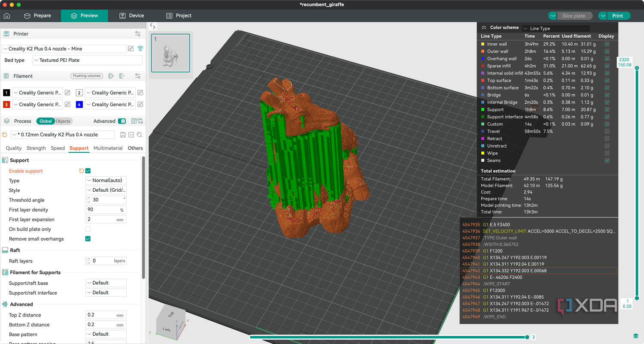The height and width of the screenshot is (344, 644).
Task: Switch process scope to Objects
Action: [63, 121]
